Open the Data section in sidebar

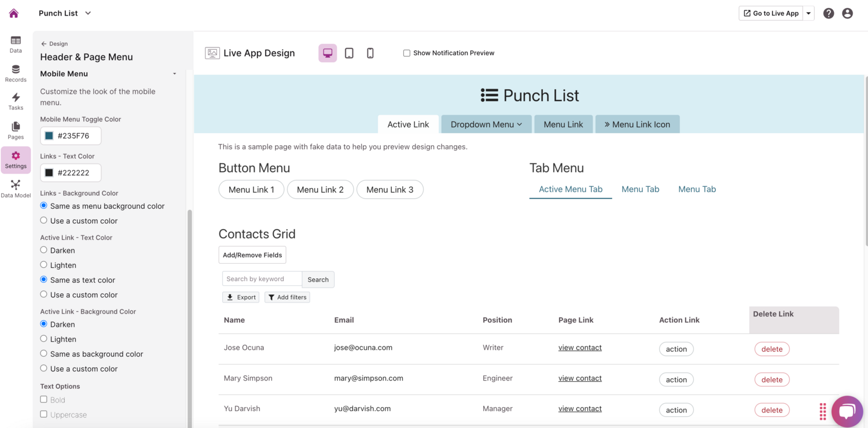[15, 43]
